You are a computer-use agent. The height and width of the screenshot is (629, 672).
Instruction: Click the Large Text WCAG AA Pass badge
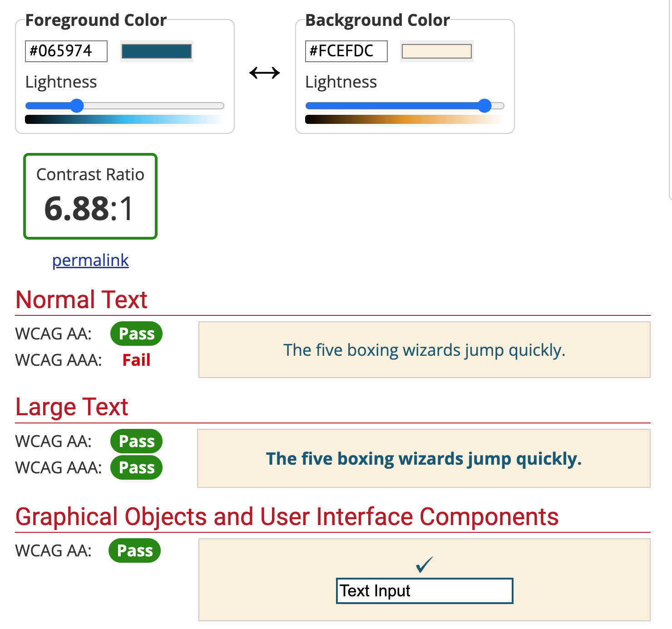(x=136, y=441)
